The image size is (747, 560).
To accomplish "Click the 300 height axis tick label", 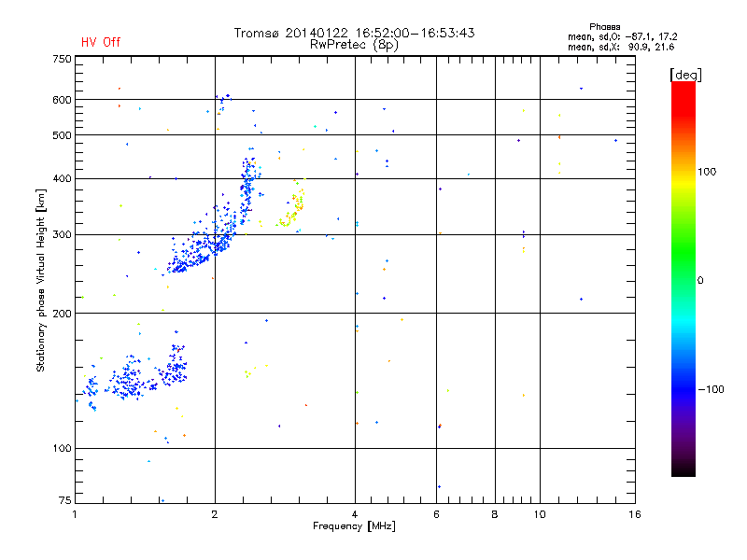I will [x=62, y=234].
